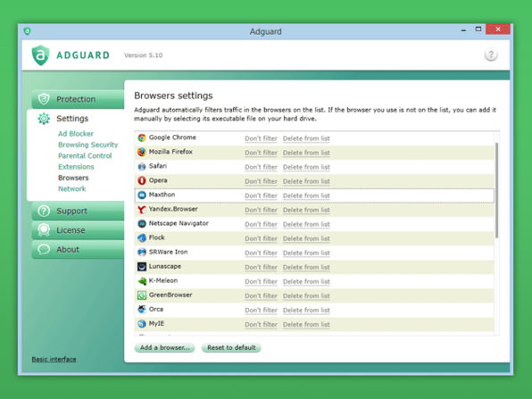Open the About section

click(78, 249)
